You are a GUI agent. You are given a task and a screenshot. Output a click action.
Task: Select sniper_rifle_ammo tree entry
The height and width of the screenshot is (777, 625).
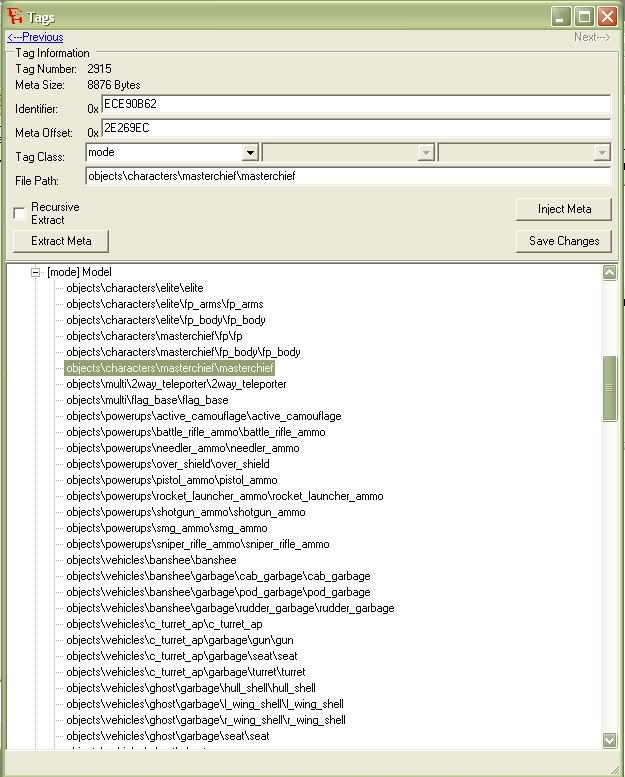(198, 544)
